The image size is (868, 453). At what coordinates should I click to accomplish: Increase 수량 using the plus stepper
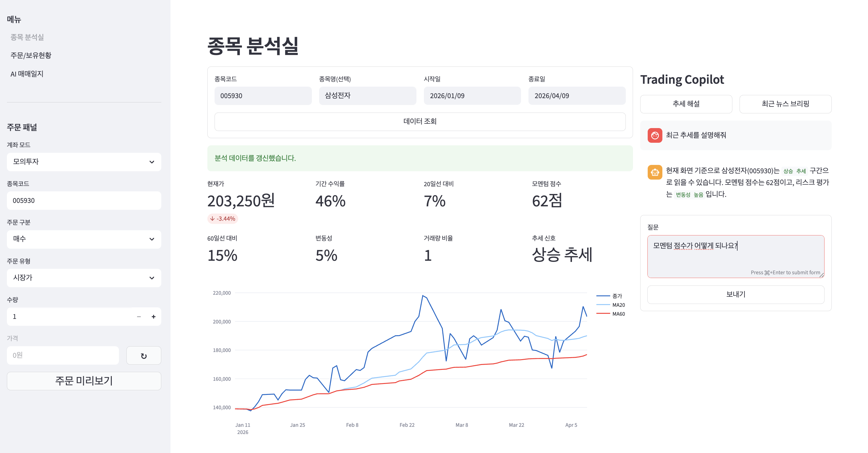[153, 317]
